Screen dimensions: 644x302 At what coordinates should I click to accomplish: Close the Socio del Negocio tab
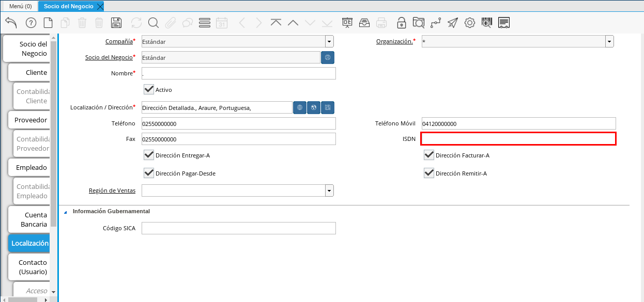pos(100,6)
